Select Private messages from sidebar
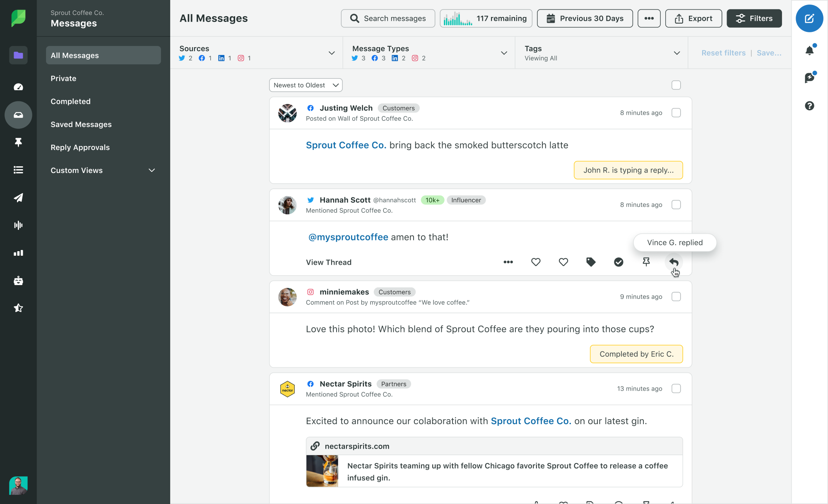The height and width of the screenshot is (504, 828). point(63,78)
